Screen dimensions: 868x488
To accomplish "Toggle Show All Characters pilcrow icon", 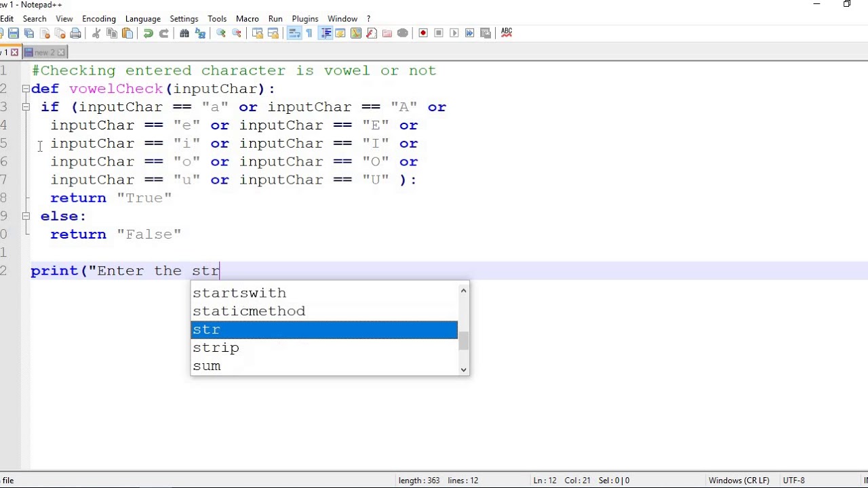I will pyautogui.click(x=309, y=33).
